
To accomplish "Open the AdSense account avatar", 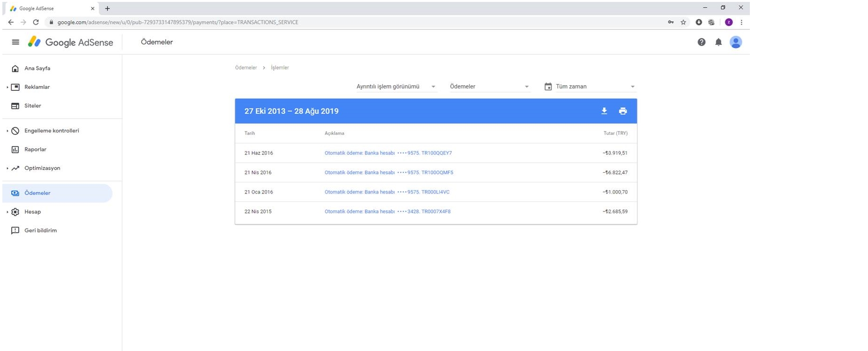I will pos(736,42).
